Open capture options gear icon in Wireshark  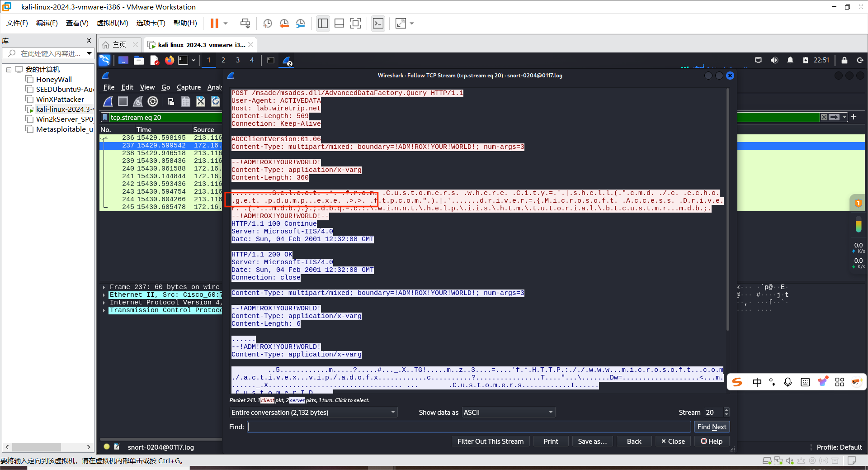coord(153,101)
